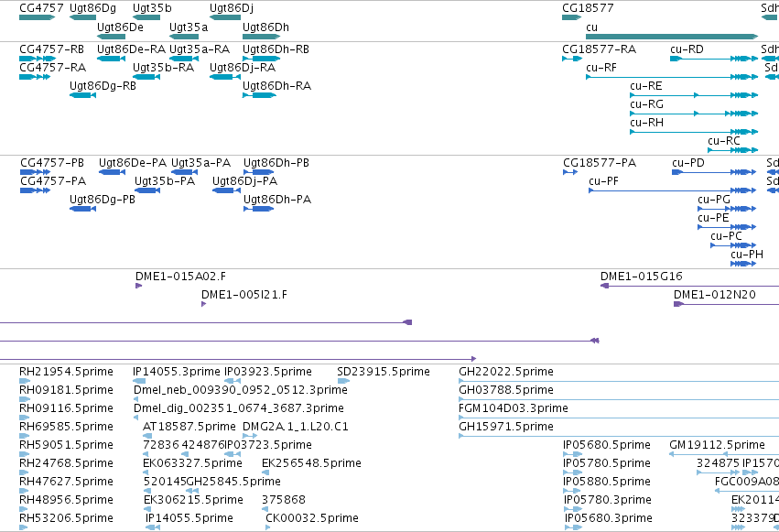This screenshot has height=532, width=779.
Task: Click the cu-PD protein label
Action: [x=688, y=163]
